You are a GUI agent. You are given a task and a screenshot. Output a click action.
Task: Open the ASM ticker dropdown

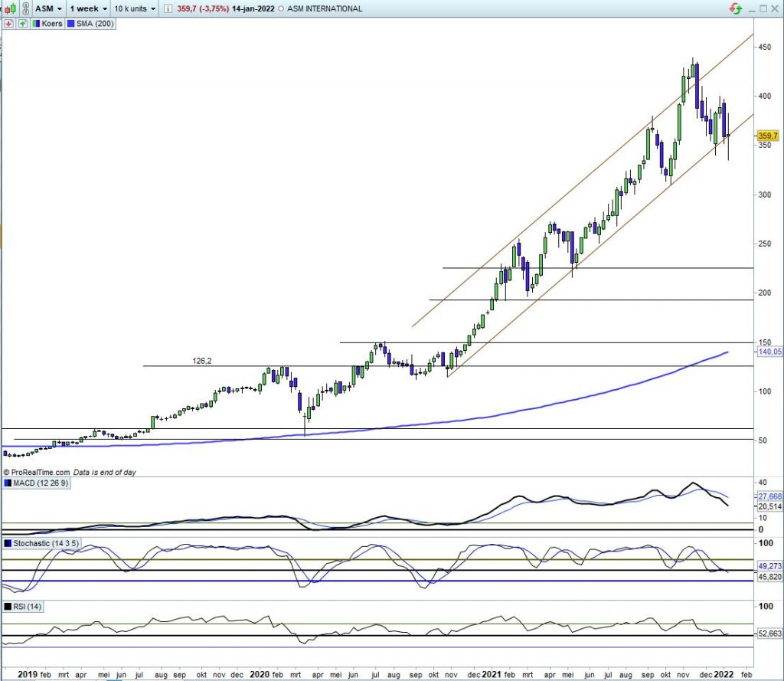coord(49,8)
